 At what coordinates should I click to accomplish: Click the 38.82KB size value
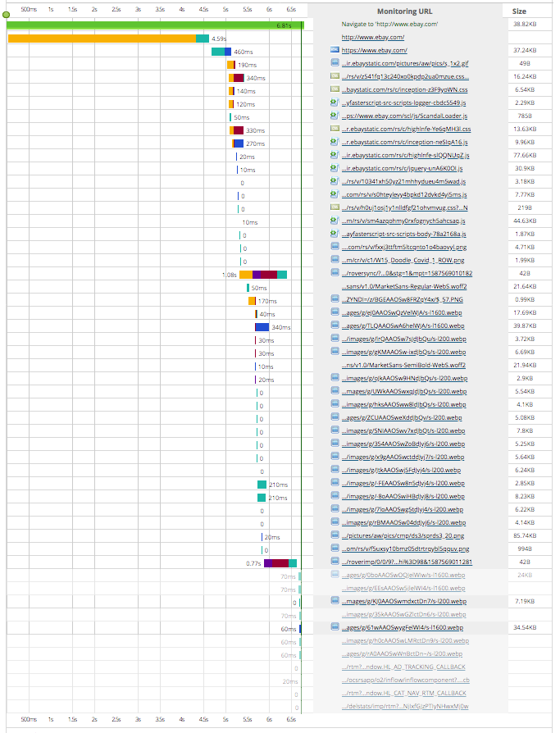tap(525, 24)
